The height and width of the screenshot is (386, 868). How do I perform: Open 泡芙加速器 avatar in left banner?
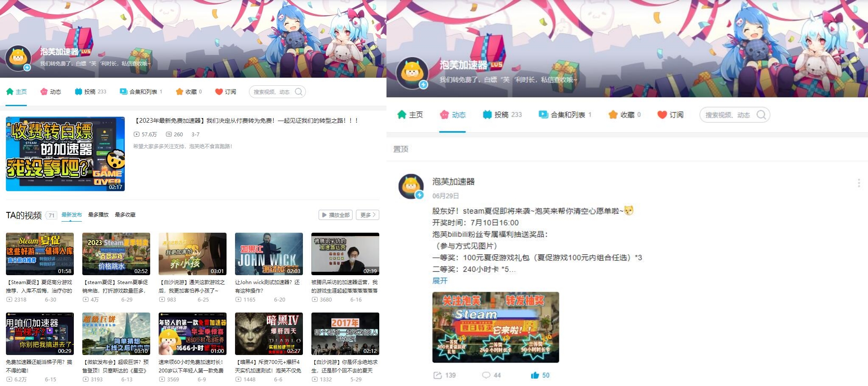click(x=18, y=58)
